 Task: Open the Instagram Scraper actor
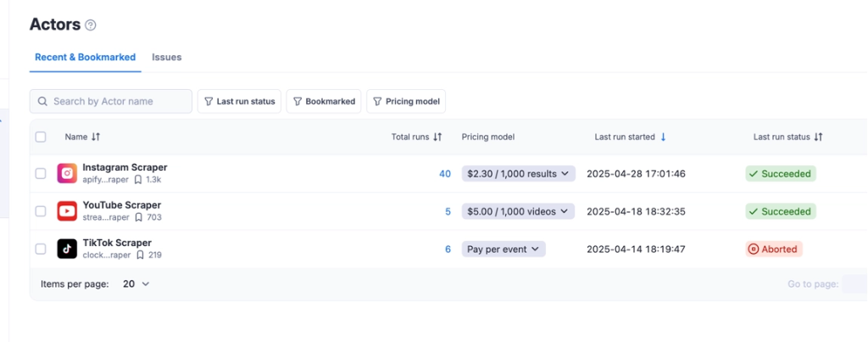pyautogui.click(x=125, y=167)
